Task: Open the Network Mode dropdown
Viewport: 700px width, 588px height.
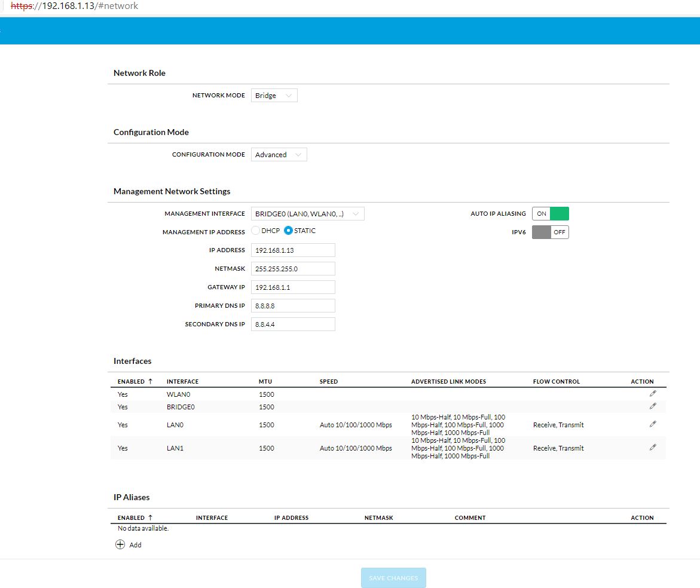Action: [x=274, y=96]
